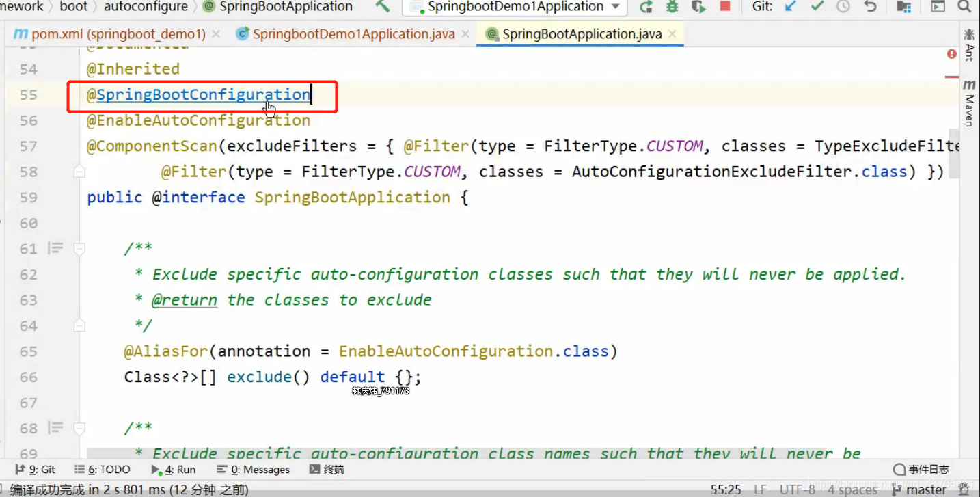Click the Build project hammer icon
Screen dimensions: 980x497
click(383, 7)
